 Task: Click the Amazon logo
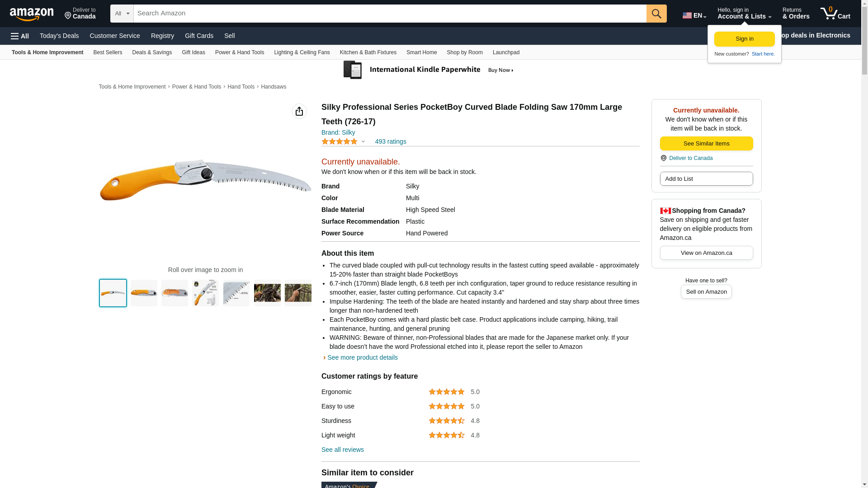coord(32,14)
